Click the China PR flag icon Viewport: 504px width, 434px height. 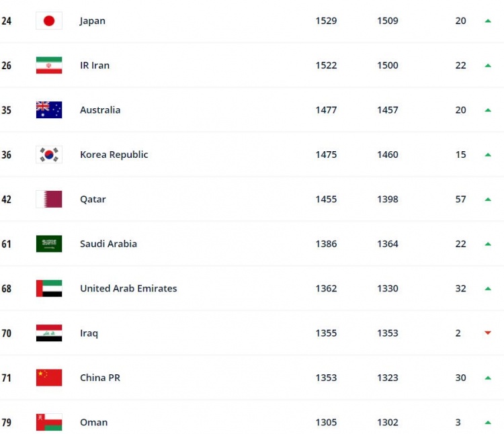pyautogui.click(x=49, y=378)
